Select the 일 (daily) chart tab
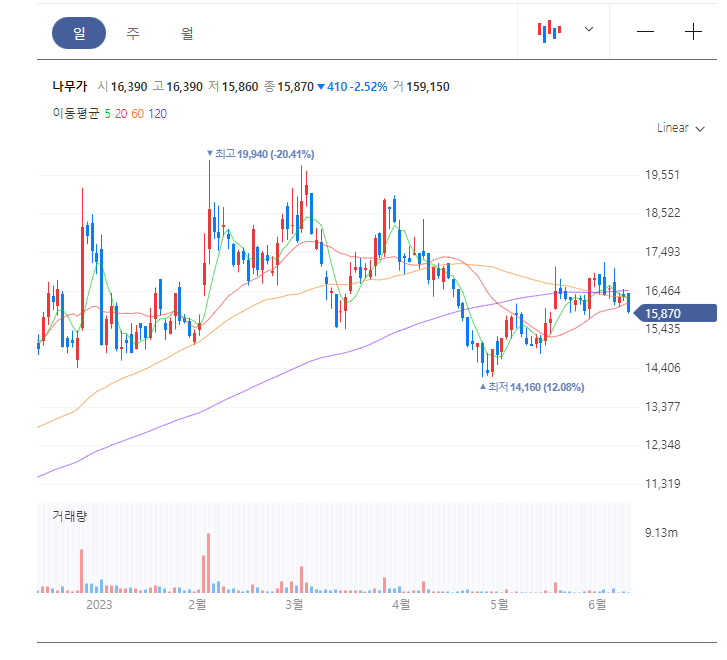727x660 pixels. (x=79, y=33)
